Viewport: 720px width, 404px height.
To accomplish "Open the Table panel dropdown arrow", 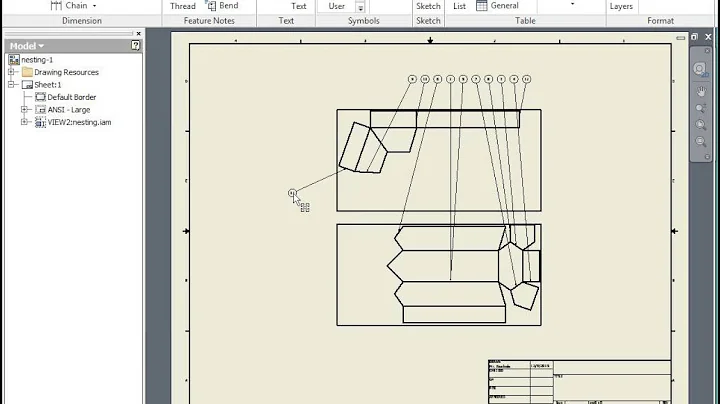I will (x=572, y=4).
